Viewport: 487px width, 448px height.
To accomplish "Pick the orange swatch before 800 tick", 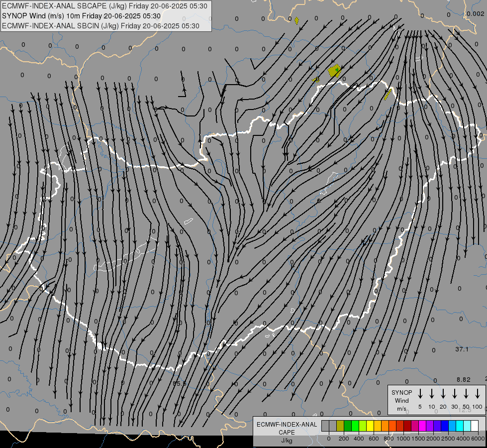I will click(x=385, y=426).
